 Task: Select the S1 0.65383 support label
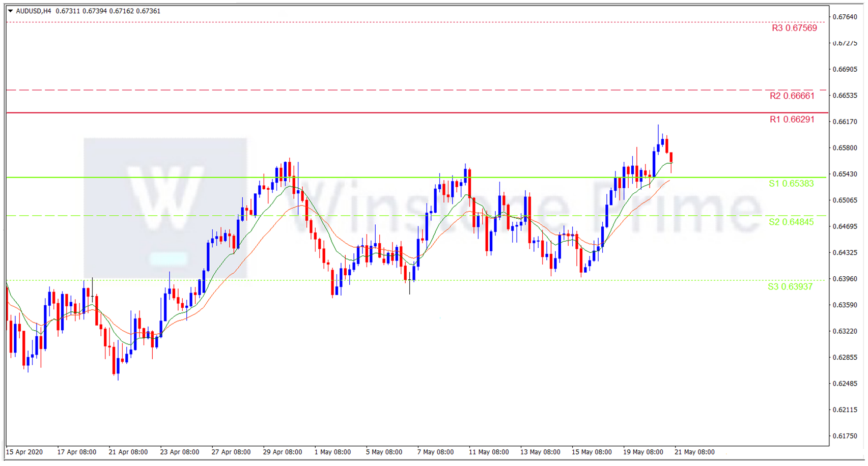point(791,184)
